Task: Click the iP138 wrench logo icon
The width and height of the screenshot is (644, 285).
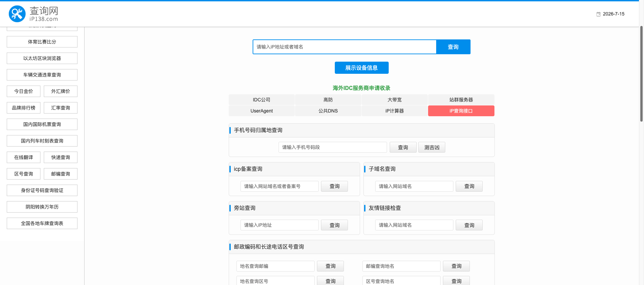Action: pos(17,14)
